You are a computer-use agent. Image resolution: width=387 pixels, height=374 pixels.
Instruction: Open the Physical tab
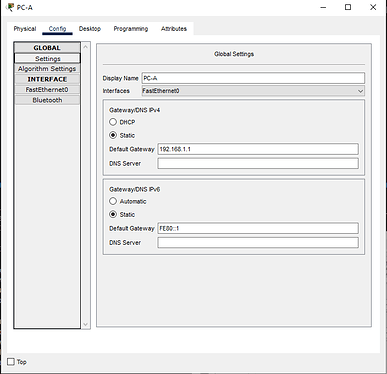pyautogui.click(x=25, y=29)
